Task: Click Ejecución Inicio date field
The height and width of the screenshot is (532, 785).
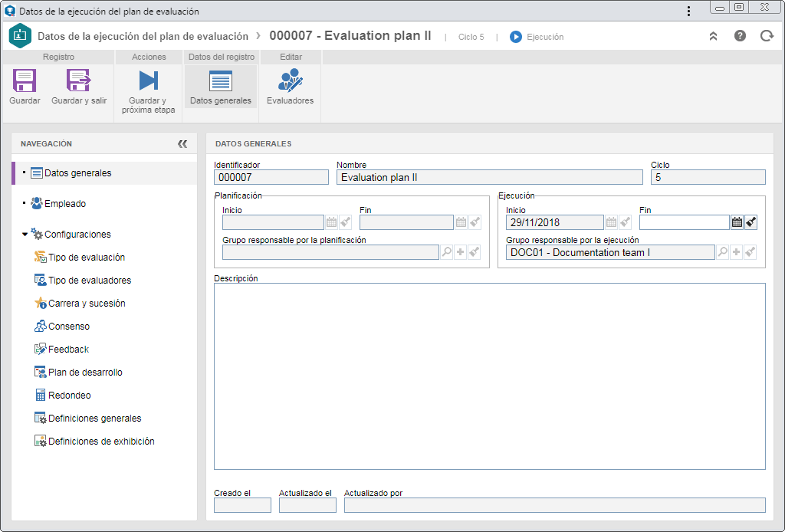Action: click(x=555, y=222)
